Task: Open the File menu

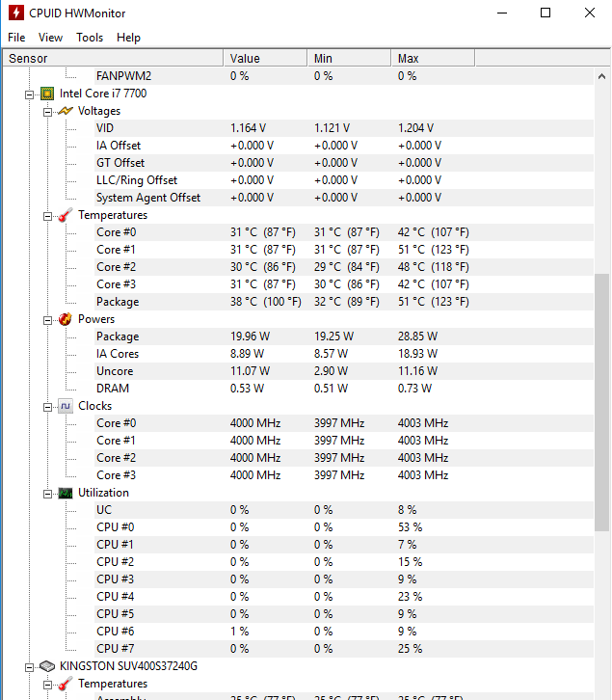Action: (16, 38)
